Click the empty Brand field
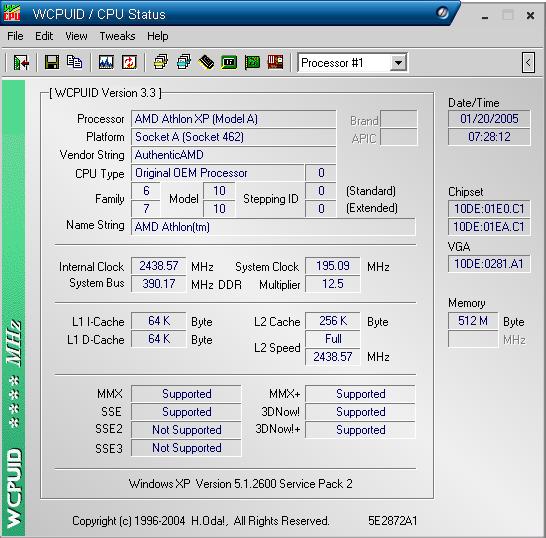 pos(399,119)
